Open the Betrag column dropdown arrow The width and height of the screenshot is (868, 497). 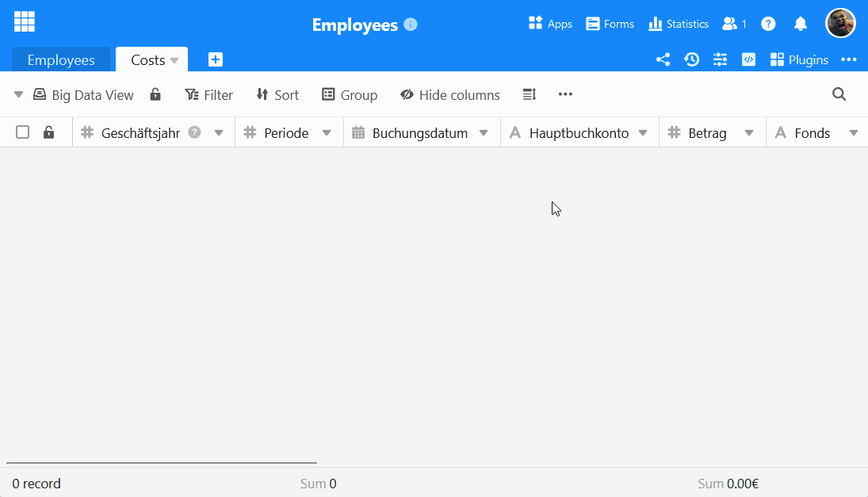(748, 133)
